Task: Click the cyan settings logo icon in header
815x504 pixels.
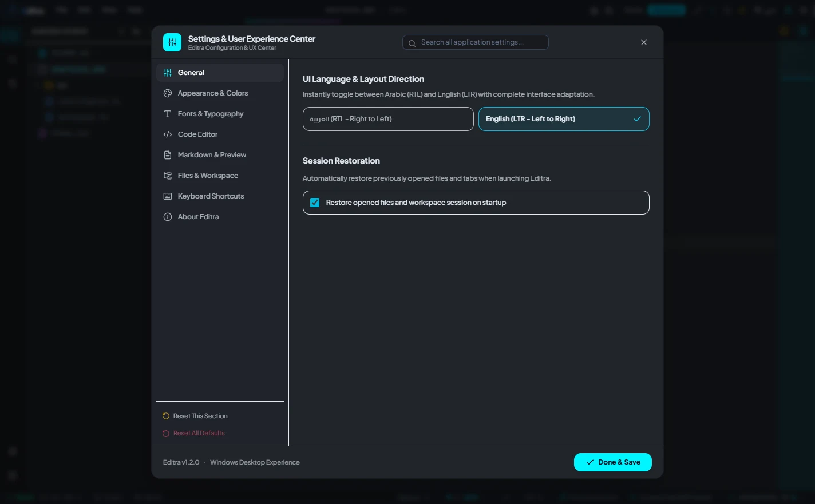Action: point(172,42)
